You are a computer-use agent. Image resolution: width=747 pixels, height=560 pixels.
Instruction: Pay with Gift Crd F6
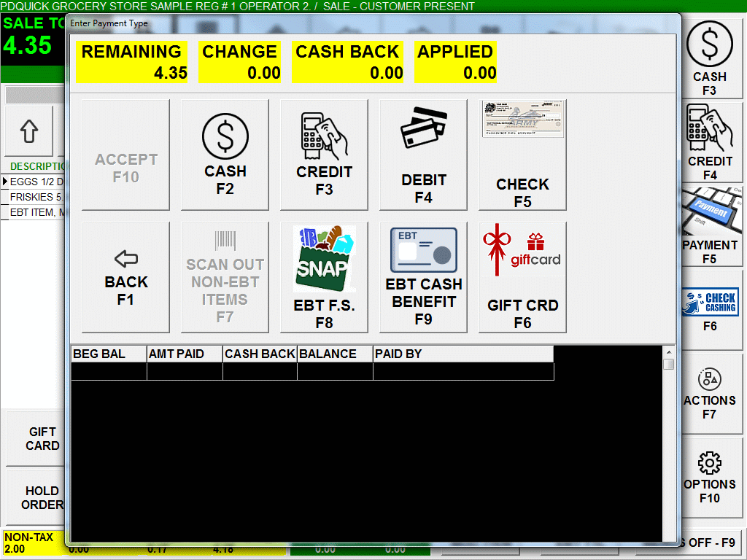click(x=522, y=277)
